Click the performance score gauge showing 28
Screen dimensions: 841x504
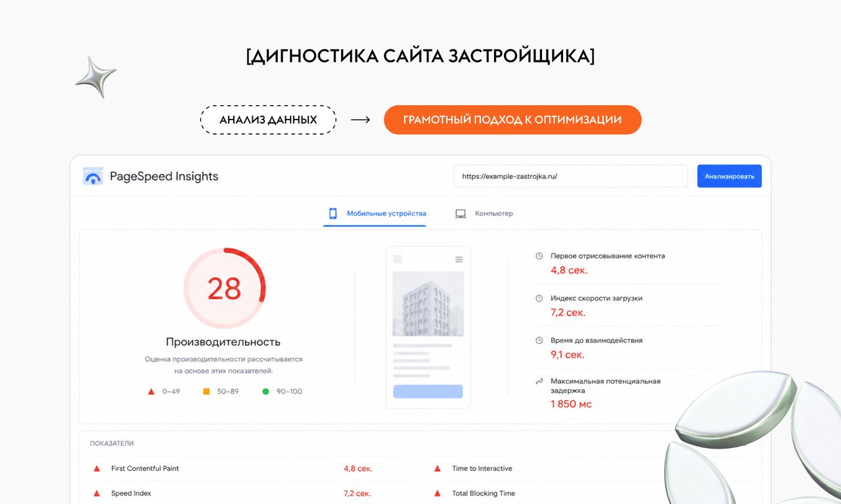click(224, 288)
